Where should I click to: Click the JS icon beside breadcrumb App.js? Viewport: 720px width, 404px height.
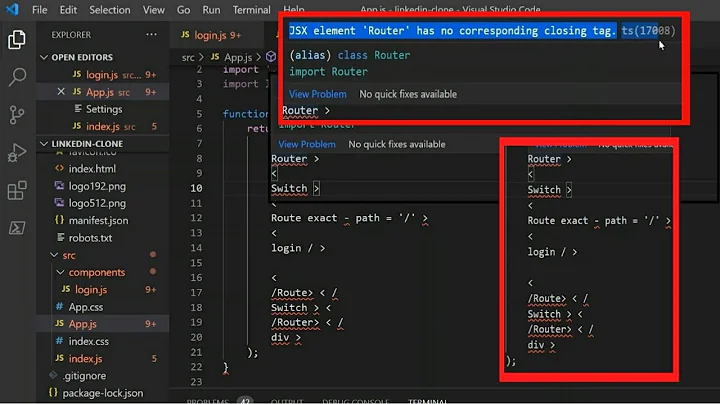coord(215,56)
